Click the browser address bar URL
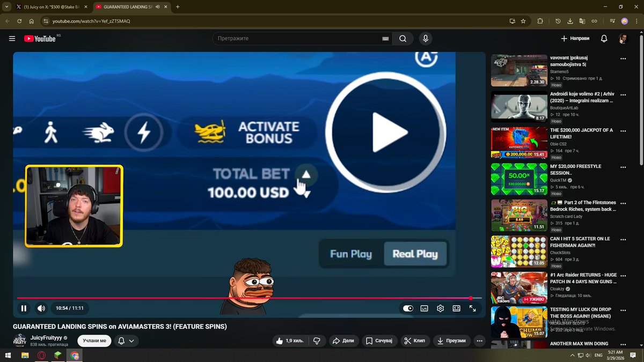 (x=91, y=21)
